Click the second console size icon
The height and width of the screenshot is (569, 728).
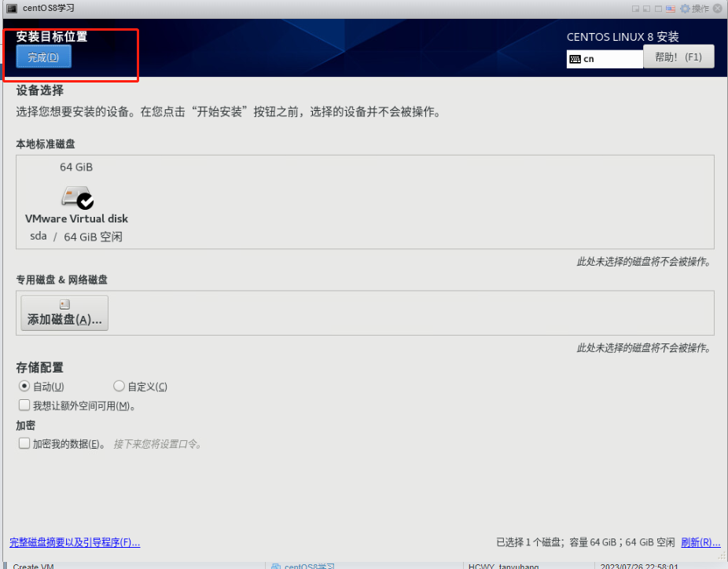[x=647, y=9]
